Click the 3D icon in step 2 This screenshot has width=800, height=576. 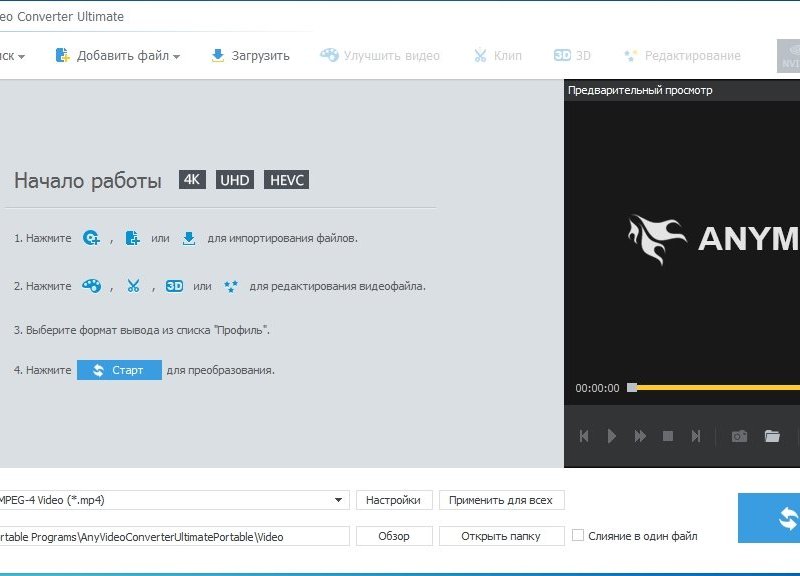[174, 286]
